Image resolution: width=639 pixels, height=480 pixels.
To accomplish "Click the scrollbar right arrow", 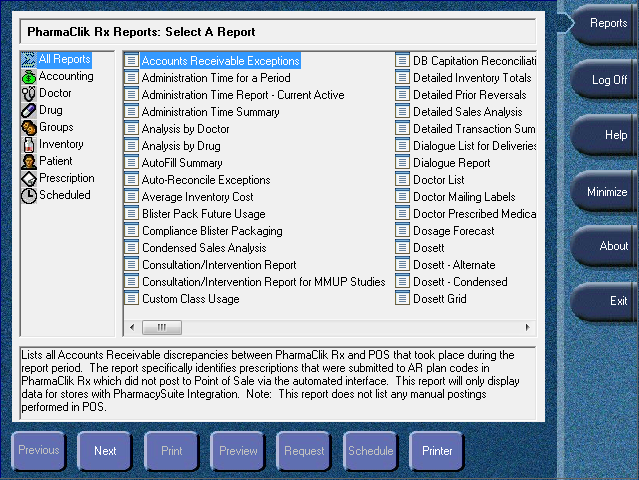I will point(528,327).
